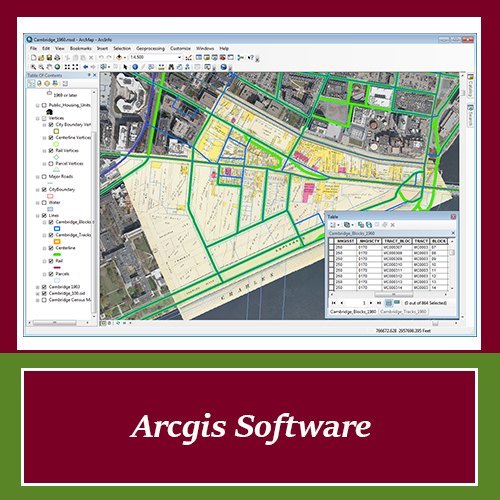Click the Add Data toolbar icon
Screen dimensions: 500x500
(x=119, y=57)
